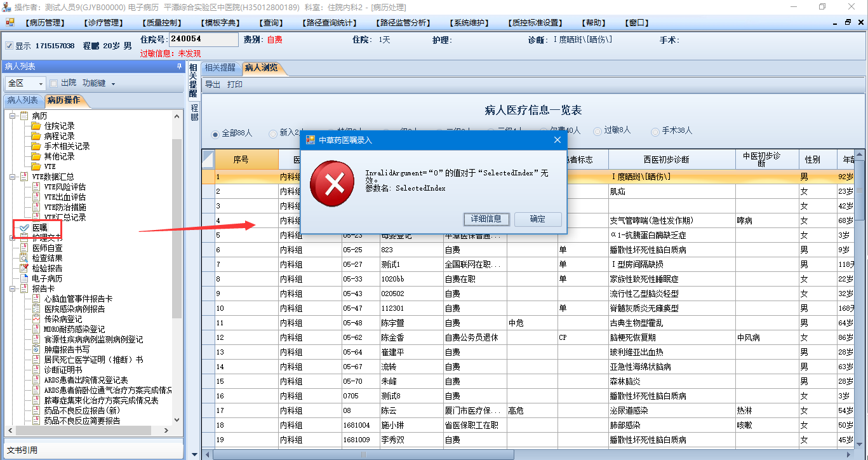Click the application icon in the menu bar
868x460 pixels.
click(x=10, y=22)
